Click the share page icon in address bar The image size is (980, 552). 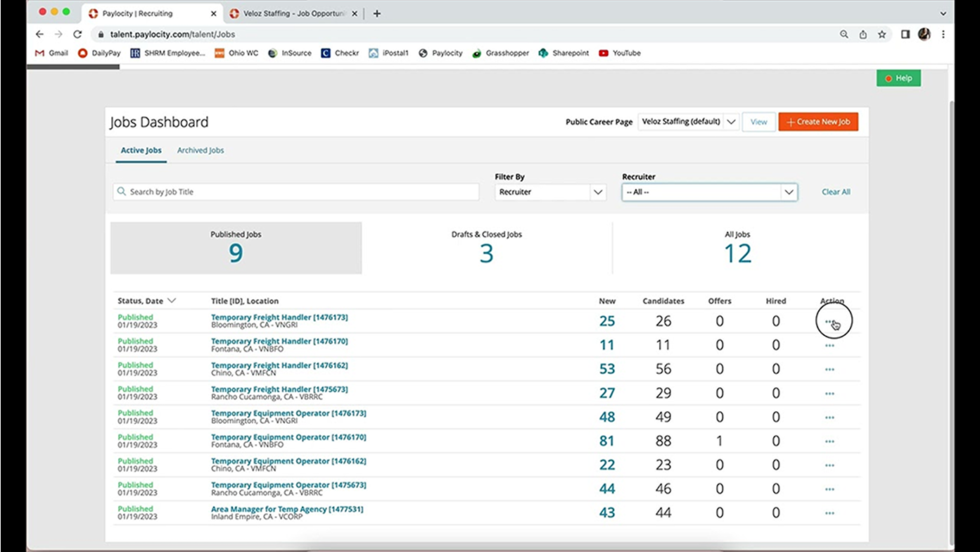pyautogui.click(x=863, y=34)
